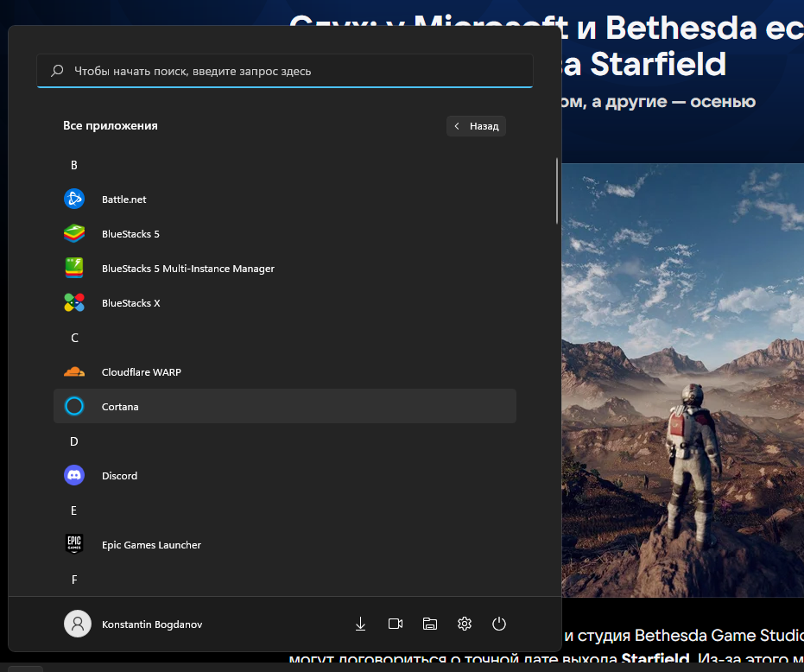Open Settings via the gear icon
The height and width of the screenshot is (672, 804).
465,624
